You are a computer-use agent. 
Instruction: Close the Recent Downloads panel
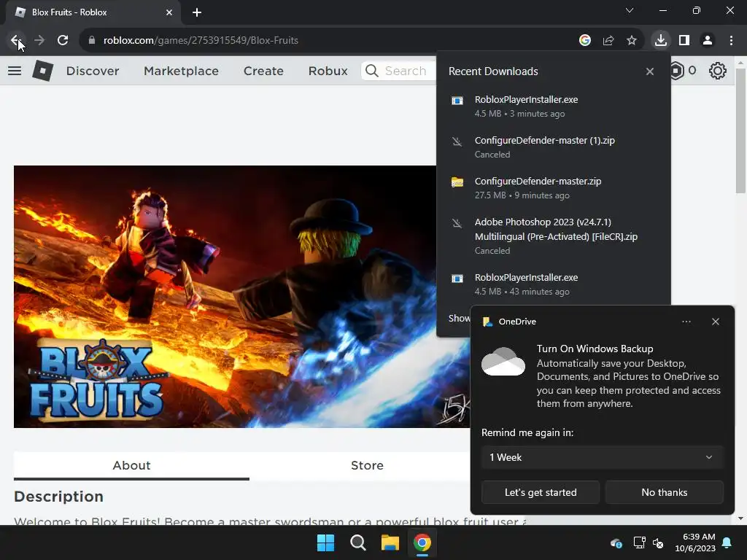tap(650, 71)
